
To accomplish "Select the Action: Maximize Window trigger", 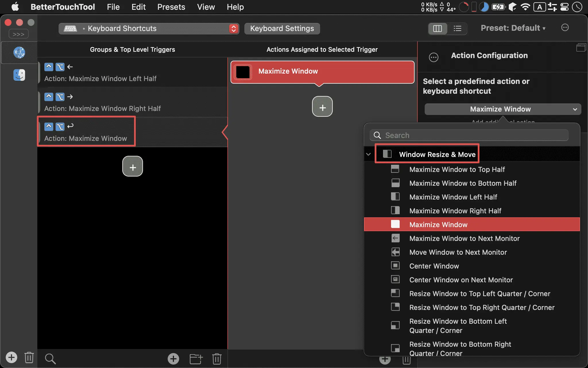I will pos(132,132).
